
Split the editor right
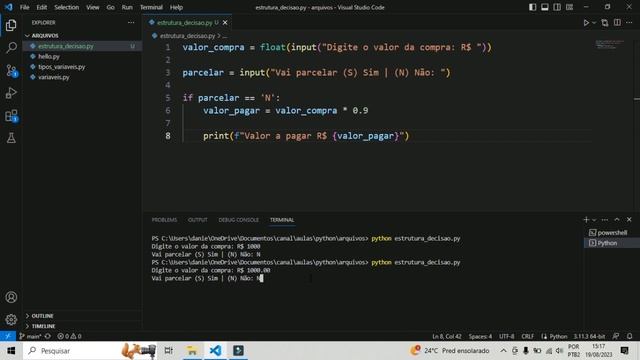click(617, 23)
